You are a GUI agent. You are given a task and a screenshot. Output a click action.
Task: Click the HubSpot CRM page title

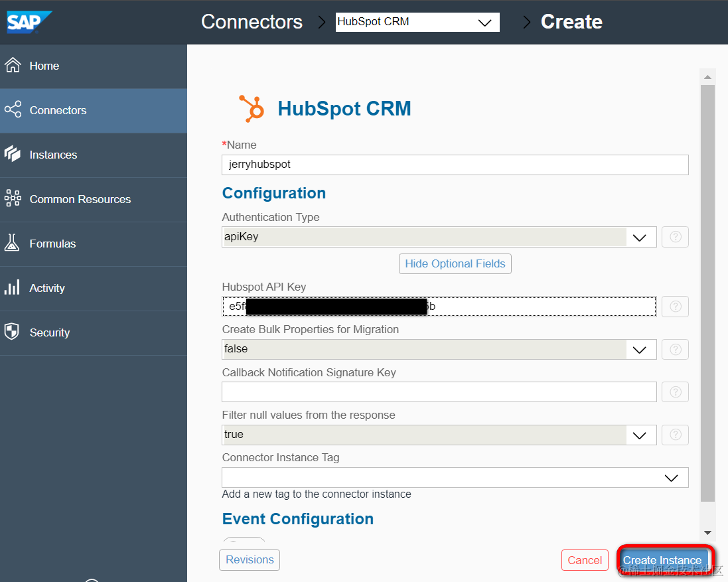click(x=344, y=109)
